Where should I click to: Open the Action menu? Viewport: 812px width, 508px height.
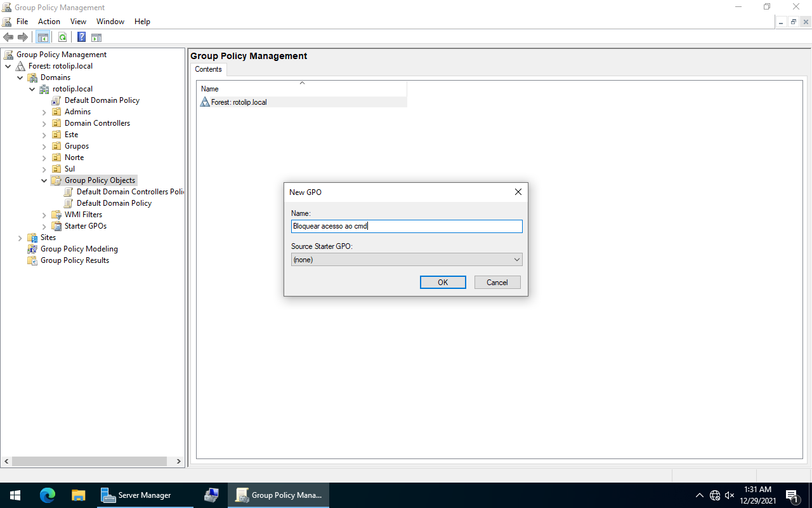click(x=49, y=22)
